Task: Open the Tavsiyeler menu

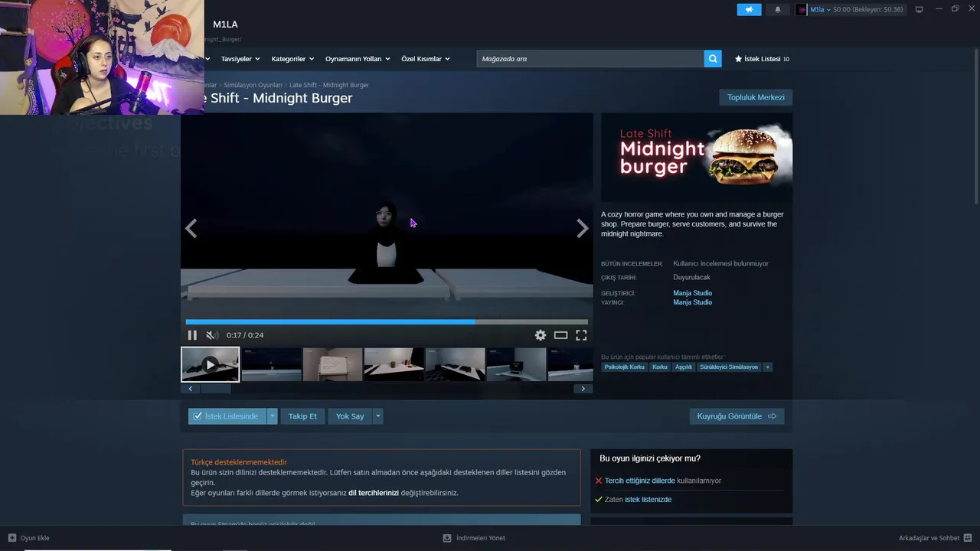Action: [x=240, y=59]
